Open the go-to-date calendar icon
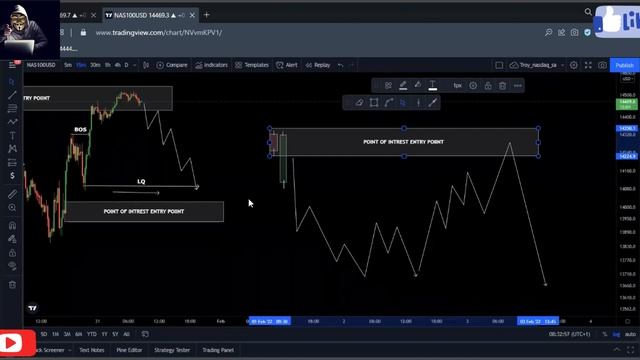The width and height of the screenshot is (640, 360). [145, 334]
